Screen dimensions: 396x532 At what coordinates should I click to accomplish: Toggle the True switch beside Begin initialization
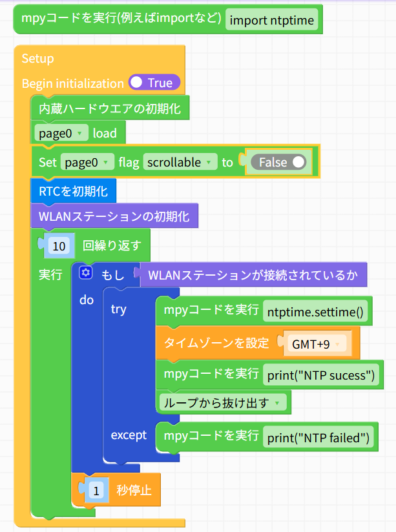click(154, 83)
